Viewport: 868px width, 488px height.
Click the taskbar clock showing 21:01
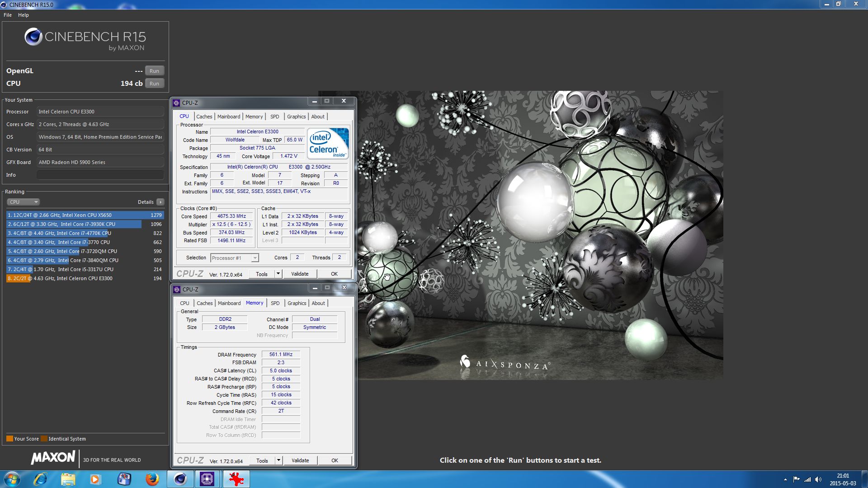click(843, 479)
